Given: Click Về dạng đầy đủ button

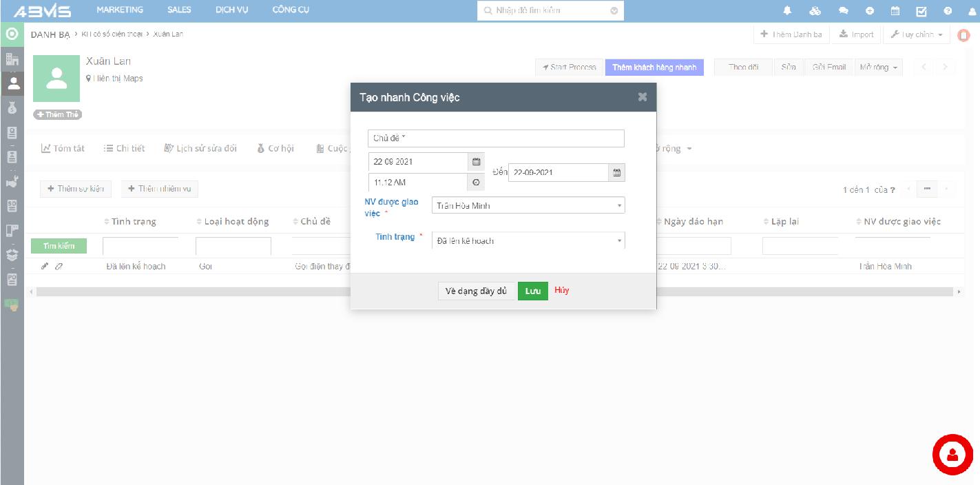Looking at the screenshot, I should 476,291.
